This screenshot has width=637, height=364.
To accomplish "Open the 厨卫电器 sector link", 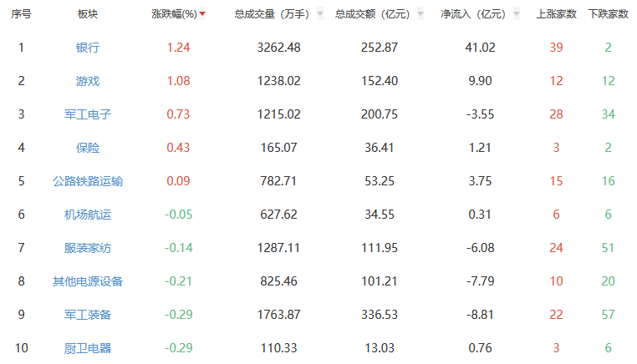I will (88, 348).
